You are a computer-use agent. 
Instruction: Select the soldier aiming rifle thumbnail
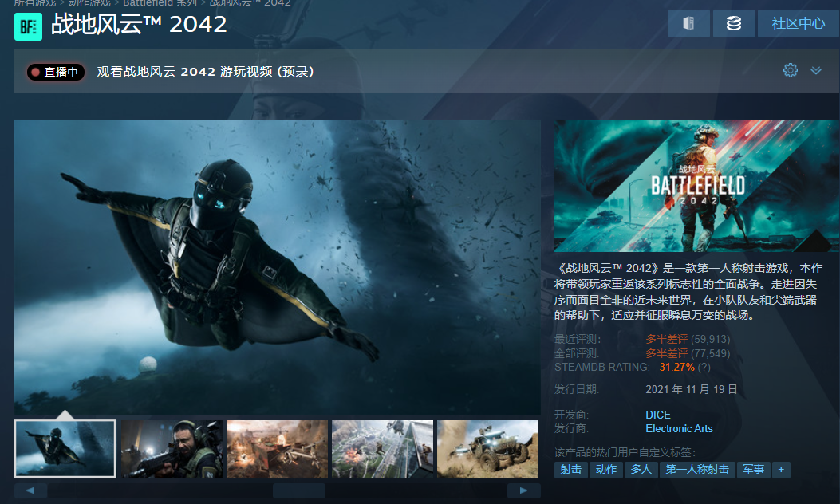pyautogui.click(x=172, y=448)
